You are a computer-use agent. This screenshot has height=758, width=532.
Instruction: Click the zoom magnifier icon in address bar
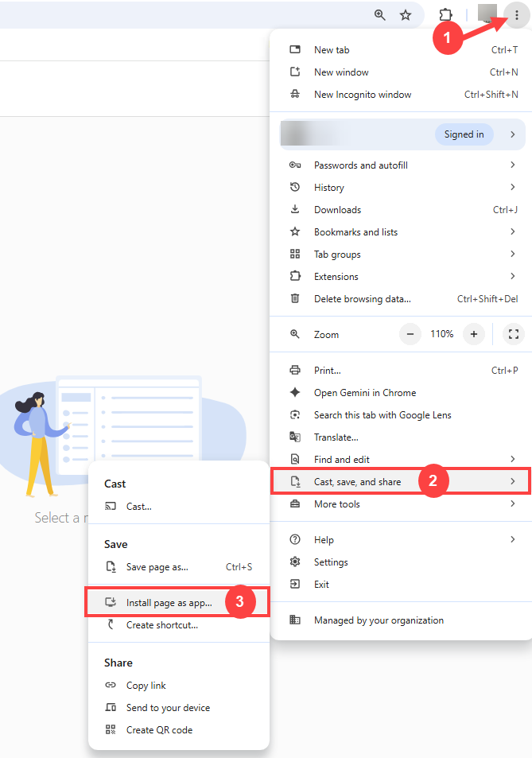[380, 15]
